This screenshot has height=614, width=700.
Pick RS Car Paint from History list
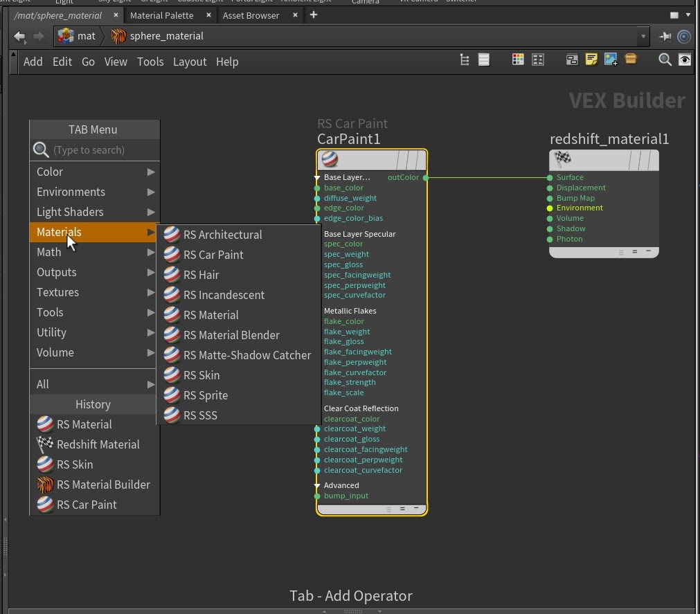95,505
